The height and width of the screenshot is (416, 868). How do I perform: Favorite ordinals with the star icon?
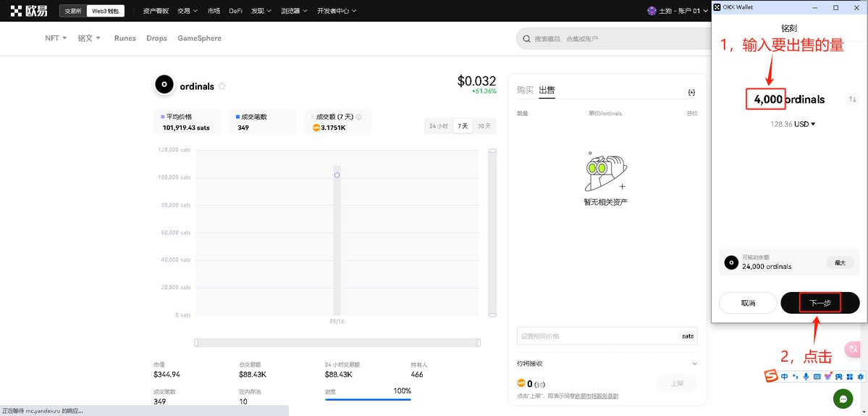point(222,86)
